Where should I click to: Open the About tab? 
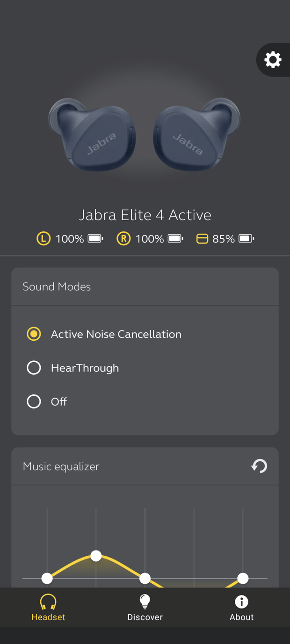pos(241,607)
